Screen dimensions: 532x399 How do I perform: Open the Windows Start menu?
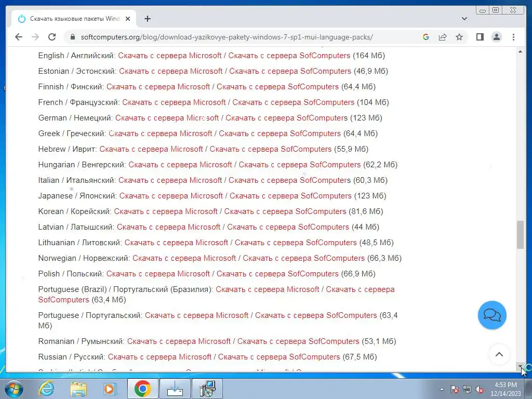tap(13, 389)
